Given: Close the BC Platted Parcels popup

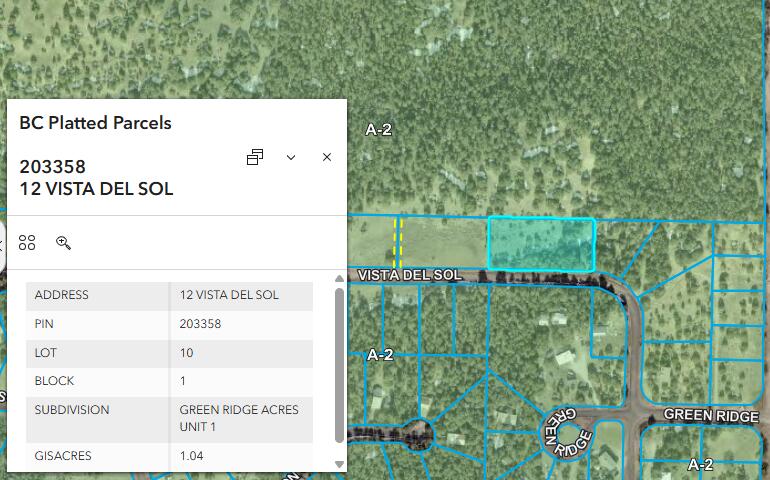Looking at the screenshot, I should (327, 157).
